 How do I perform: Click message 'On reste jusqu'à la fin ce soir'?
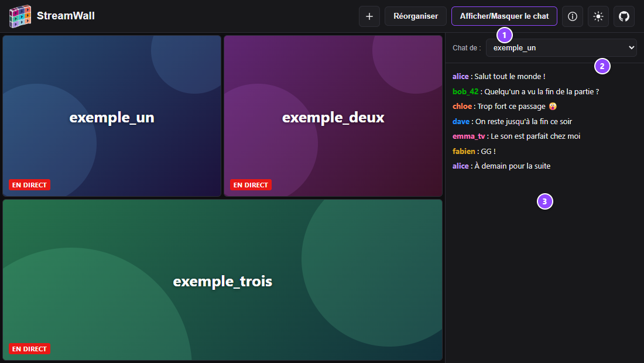[x=523, y=122]
